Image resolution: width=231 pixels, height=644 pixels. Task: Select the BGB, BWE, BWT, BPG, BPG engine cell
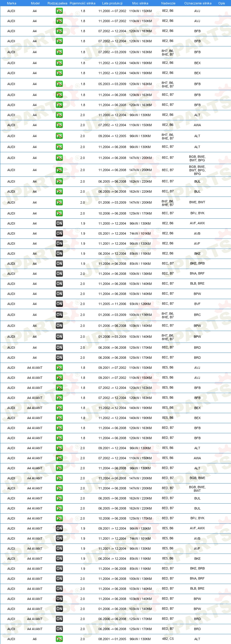click(197, 170)
